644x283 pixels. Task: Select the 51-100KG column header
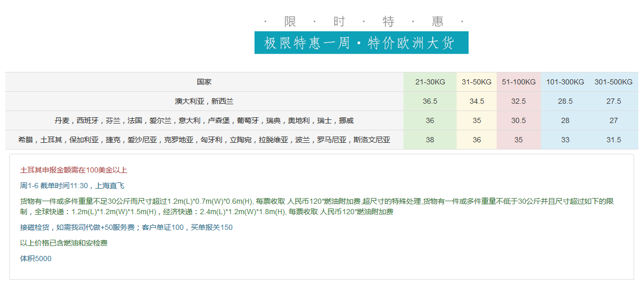tap(519, 82)
